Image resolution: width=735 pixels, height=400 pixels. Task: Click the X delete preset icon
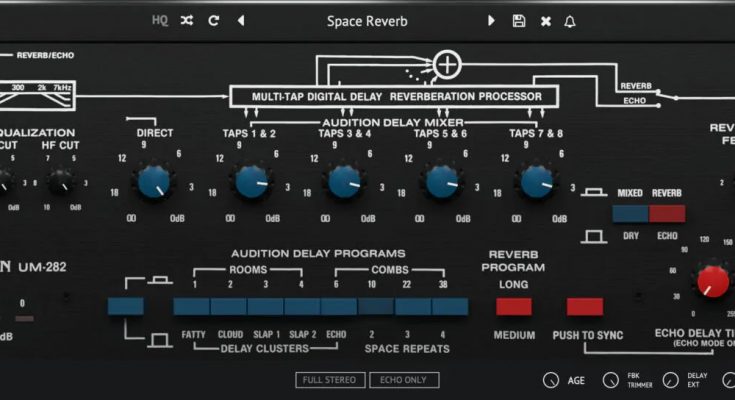545,21
